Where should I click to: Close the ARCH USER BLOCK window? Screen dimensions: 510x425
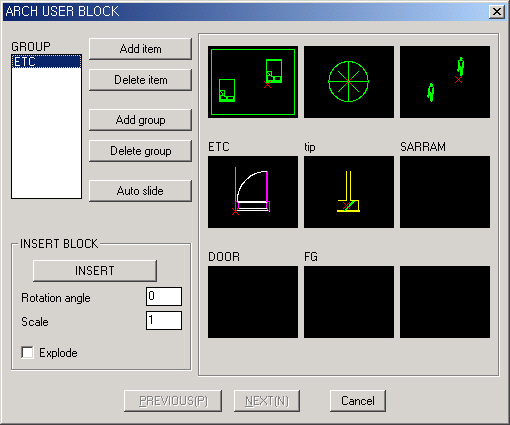497,12
